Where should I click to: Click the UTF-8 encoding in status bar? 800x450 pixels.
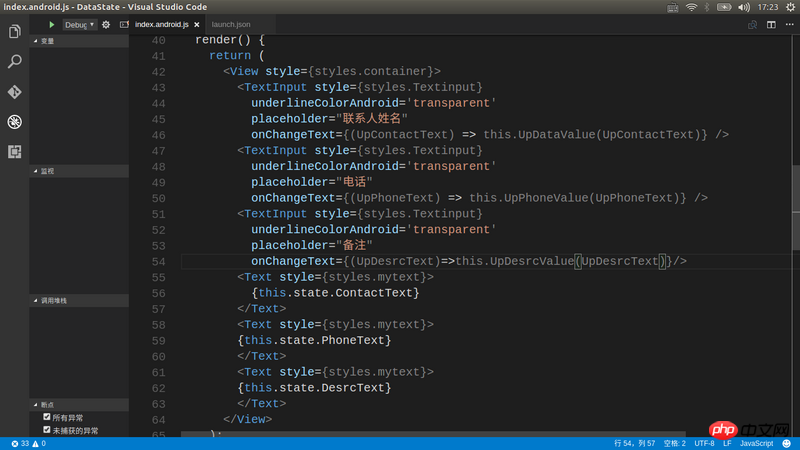coord(704,443)
